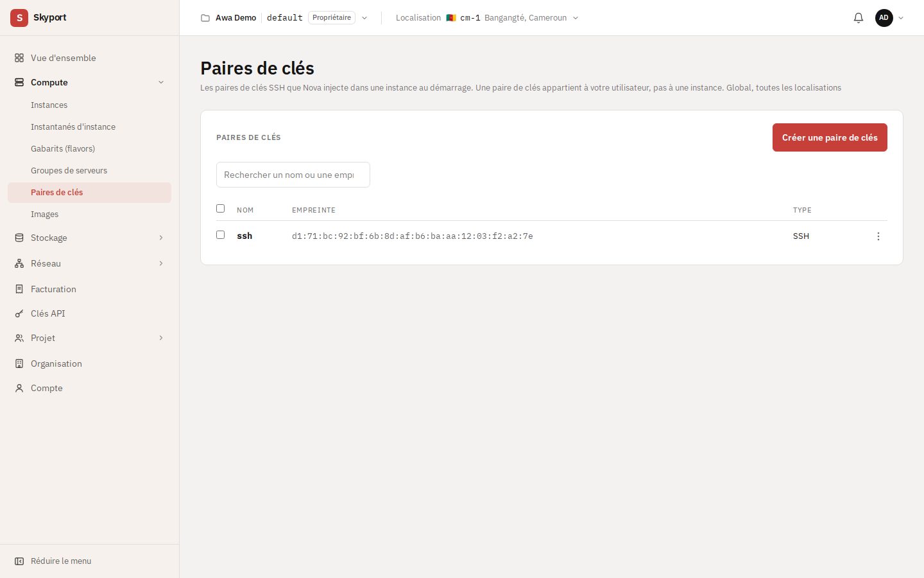Click the Clés API key icon
The width and height of the screenshot is (924, 578).
coord(19,313)
